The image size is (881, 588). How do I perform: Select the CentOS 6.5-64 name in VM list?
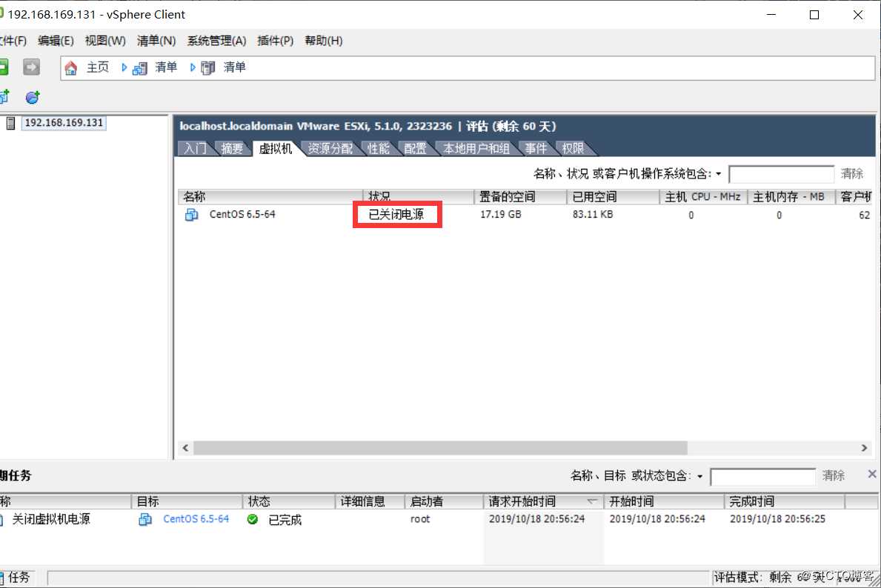(x=242, y=214)
